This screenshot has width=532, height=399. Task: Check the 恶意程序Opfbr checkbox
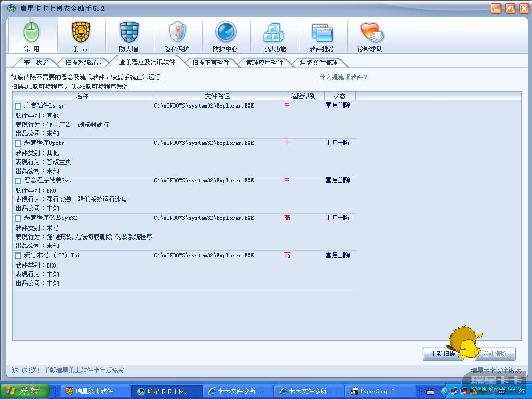(18, 143)
